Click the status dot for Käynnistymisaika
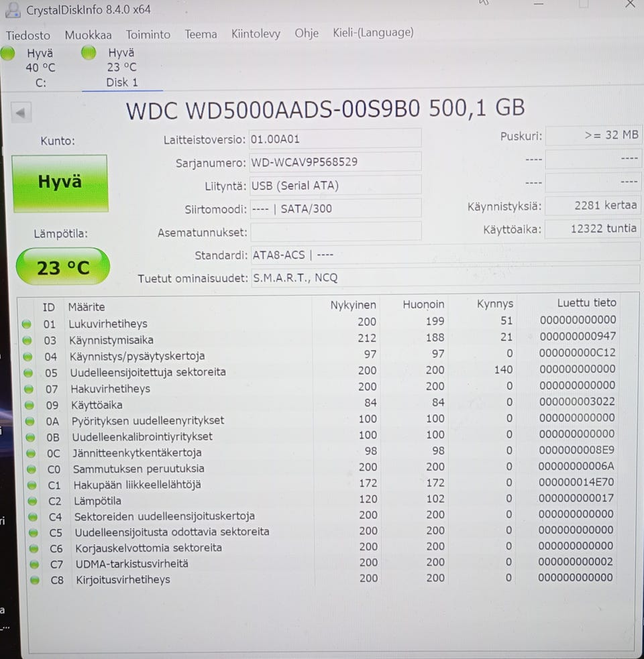 (27, 341)
